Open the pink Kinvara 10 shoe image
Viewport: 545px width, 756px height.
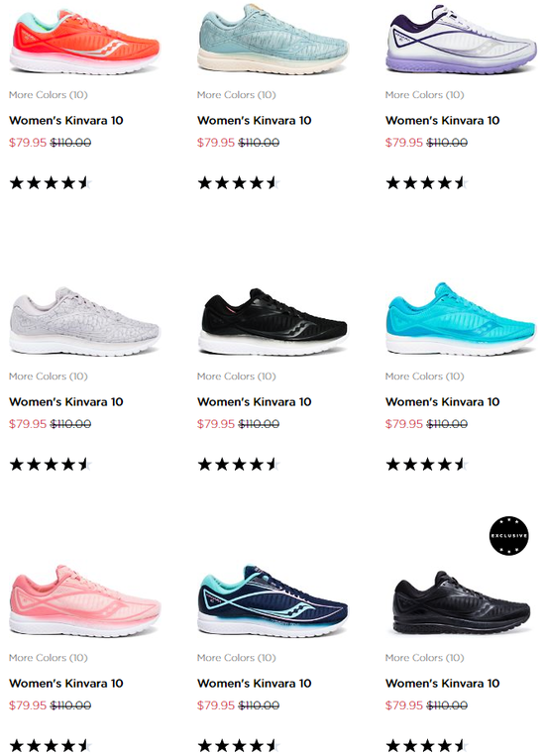pyautogui.click(x=85, y=601)
